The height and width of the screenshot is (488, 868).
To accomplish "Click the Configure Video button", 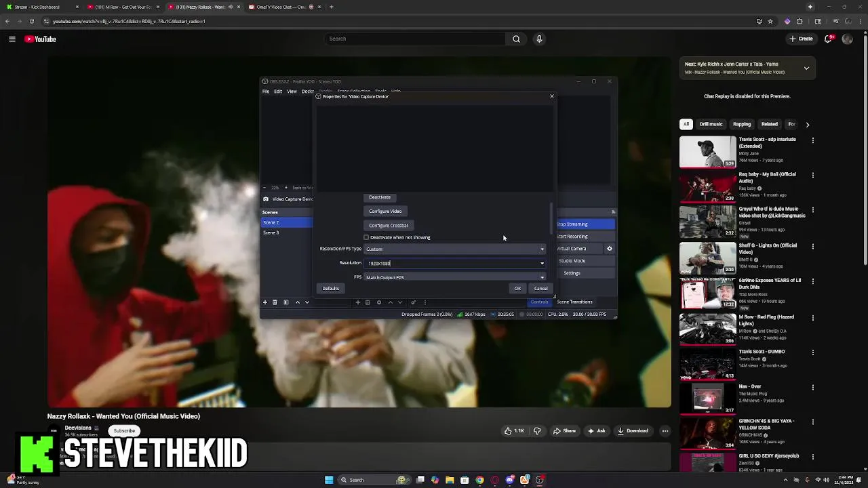I will [385, 211].
